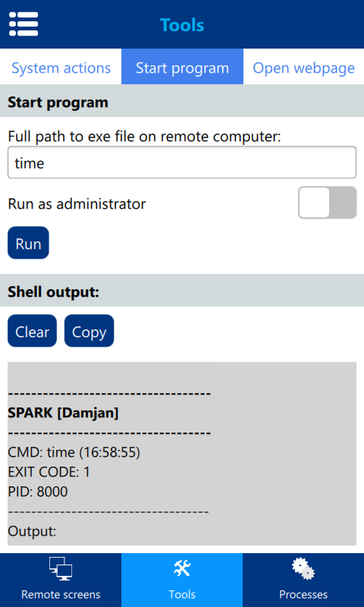Switch to the System actions tab
The width and height of the screenshot is (364, 607).
pos(61,68)
